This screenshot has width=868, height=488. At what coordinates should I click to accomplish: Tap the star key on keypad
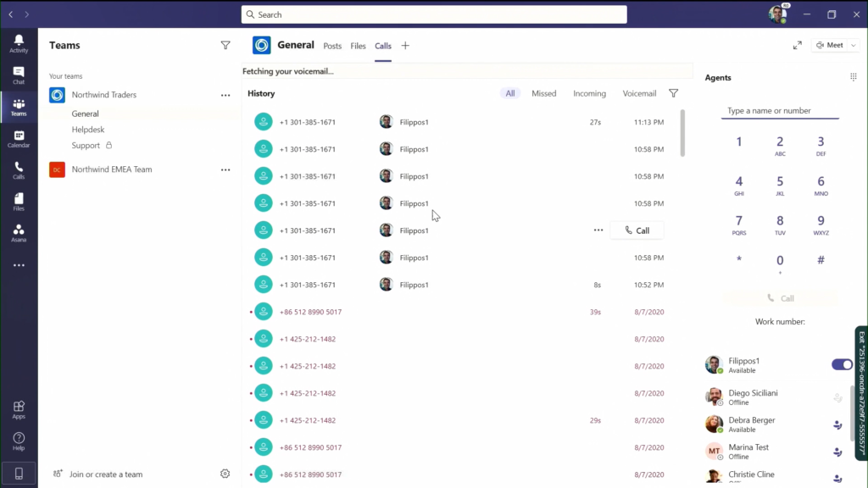(739, 260)
